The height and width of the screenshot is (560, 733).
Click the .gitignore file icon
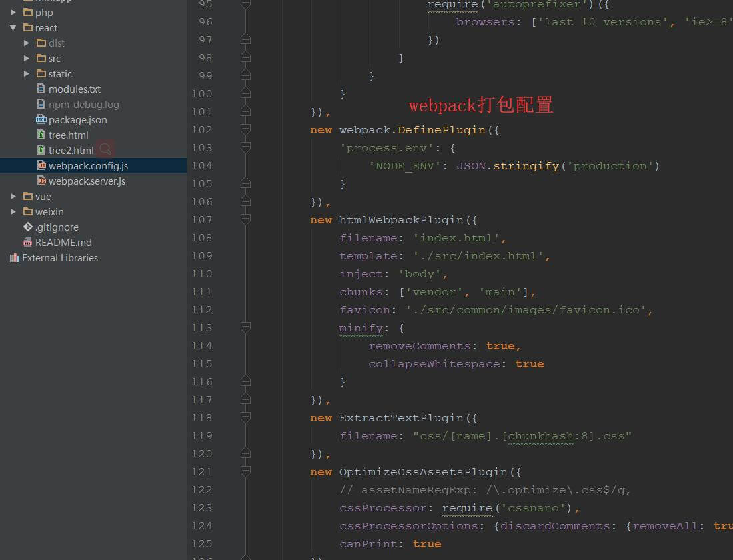tap(28, 227)
